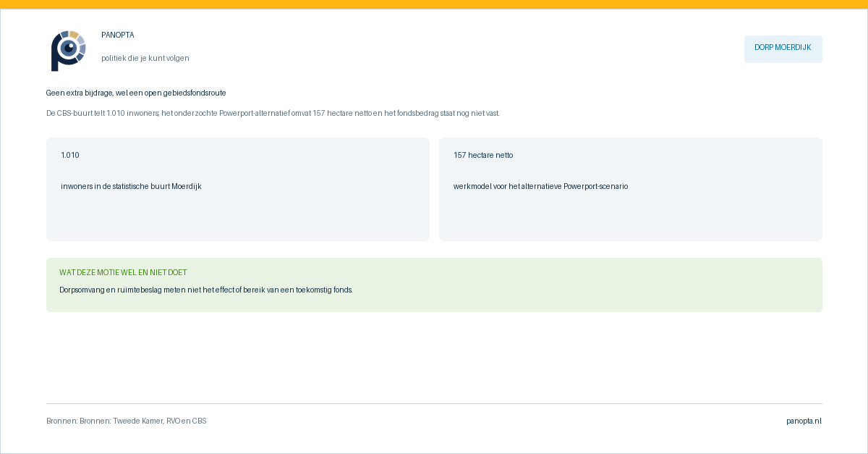
Task: Select the 1.010 statistic figure
Action: coord(70,155)
